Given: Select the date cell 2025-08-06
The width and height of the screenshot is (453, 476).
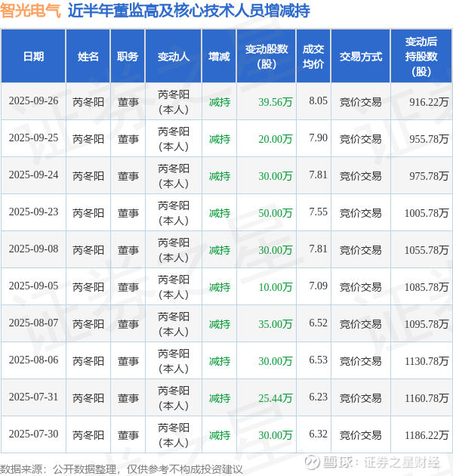Looking at the screenshot, I should (33, 360).
